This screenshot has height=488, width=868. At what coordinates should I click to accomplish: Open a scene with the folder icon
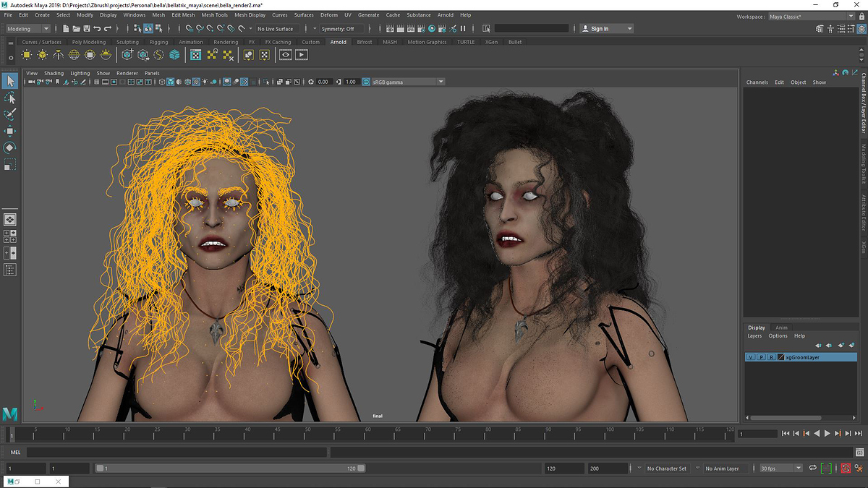click(x=76, y=29)
